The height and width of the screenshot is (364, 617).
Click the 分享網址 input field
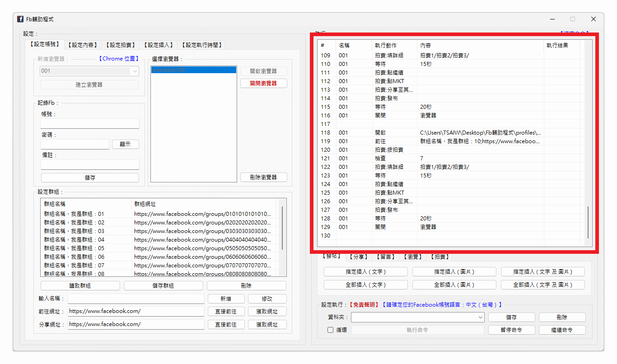tap(136, 324)
